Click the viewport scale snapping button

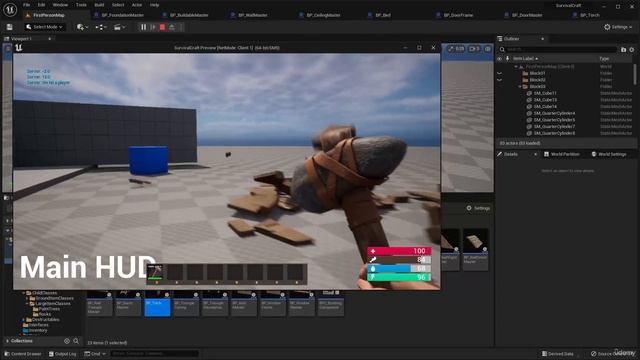pos(456,49)
